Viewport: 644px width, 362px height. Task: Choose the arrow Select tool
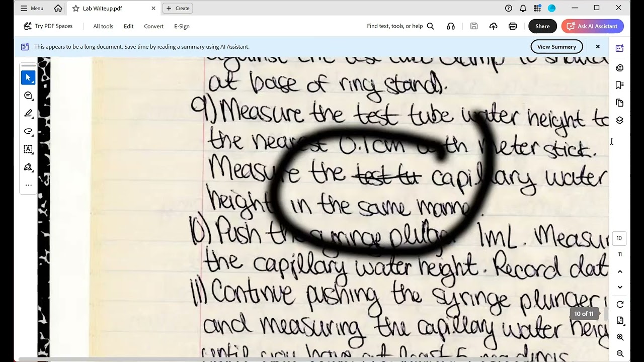click(28, 77)
